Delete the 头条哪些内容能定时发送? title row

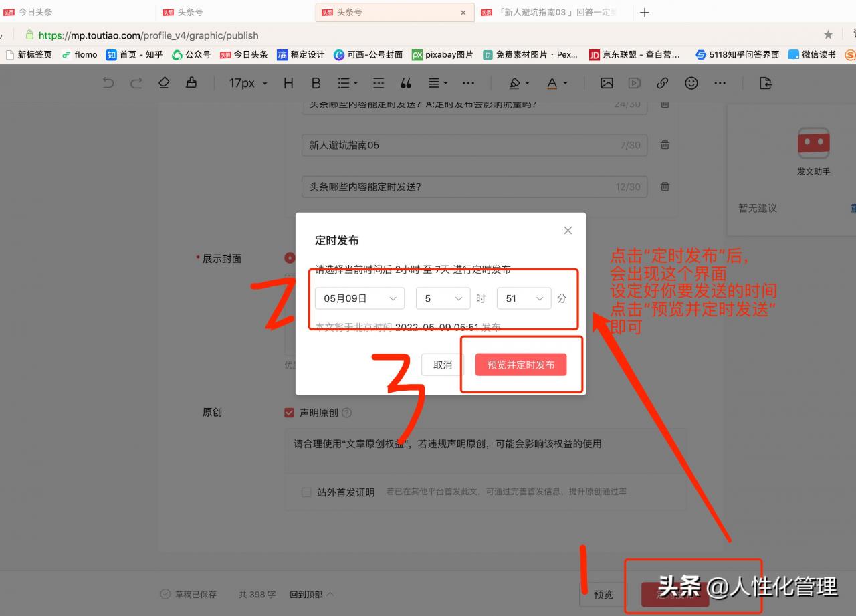665,187
